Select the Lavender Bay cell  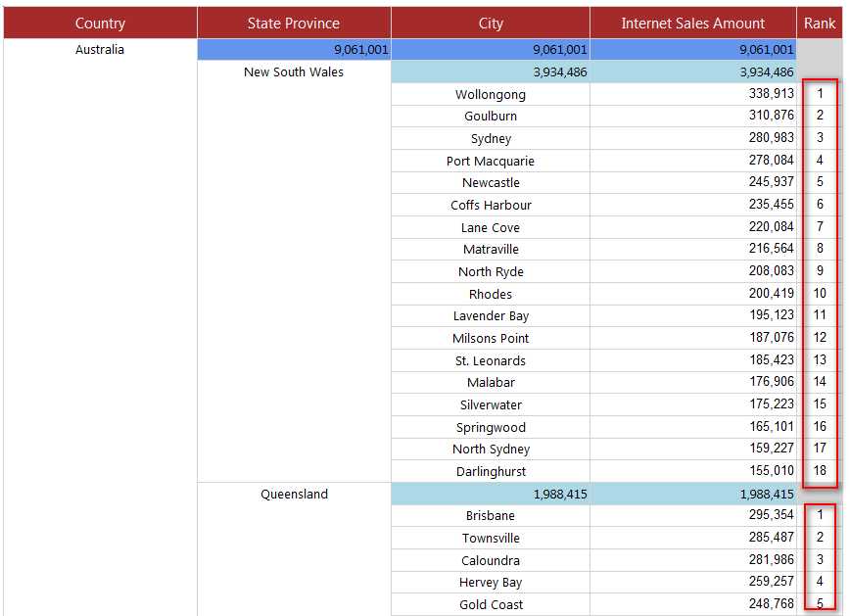coord(491,315)
